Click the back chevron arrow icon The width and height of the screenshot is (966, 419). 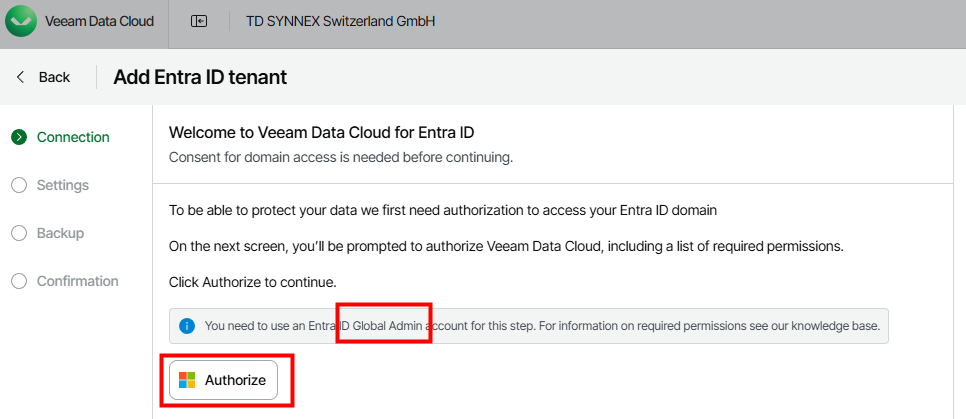(20, 77)
